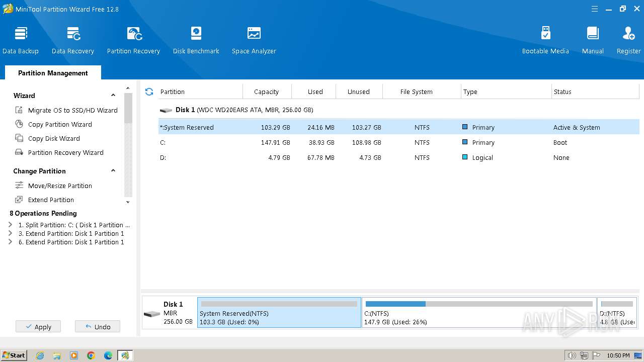Expand pending operation 1 Split Partition

[x=11, y=225]
